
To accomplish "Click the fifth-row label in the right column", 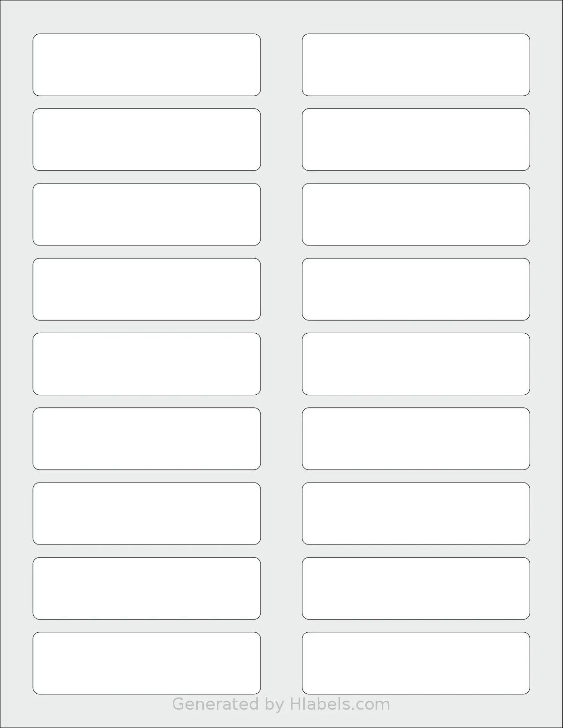I will click(x=416, y=364).
